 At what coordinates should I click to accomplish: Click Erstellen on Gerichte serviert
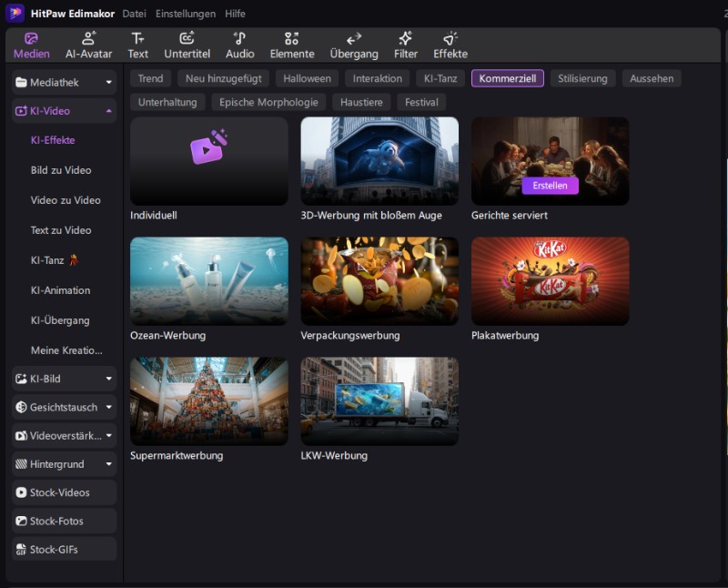(552, 185)
